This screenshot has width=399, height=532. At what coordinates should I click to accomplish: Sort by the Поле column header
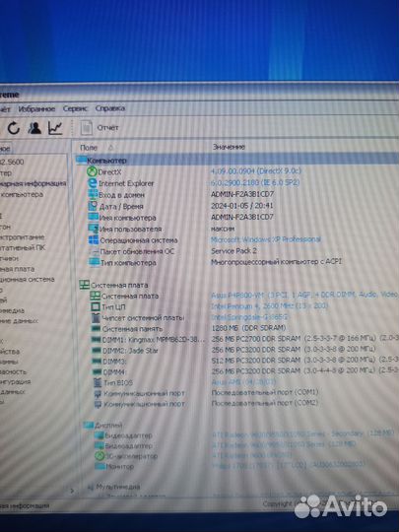click(x=89, y=148)
